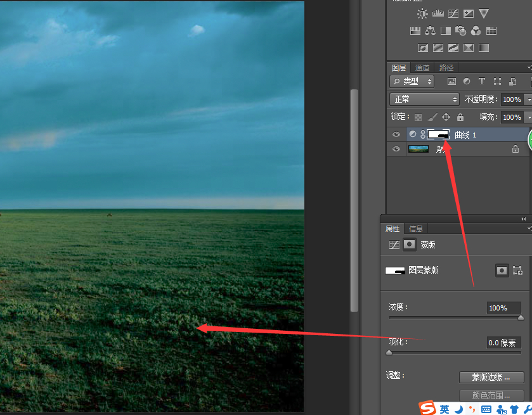The width and height of the screenshot is (532, 415).
Task: Add a Photo Filter adjustment layer
Action: pos(461,31)
